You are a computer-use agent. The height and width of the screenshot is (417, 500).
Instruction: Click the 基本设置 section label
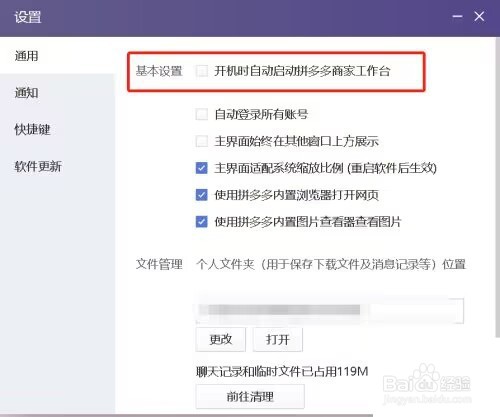[159, 71]
